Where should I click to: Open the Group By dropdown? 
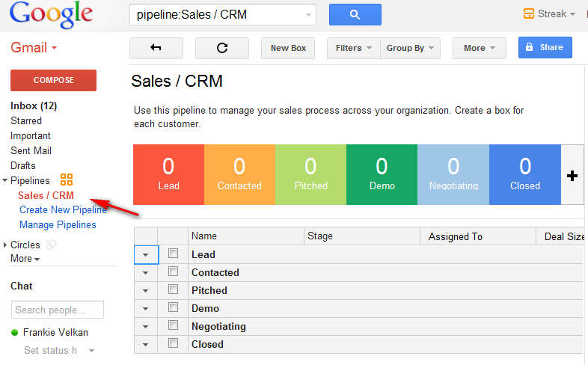[x=410, y=48]
